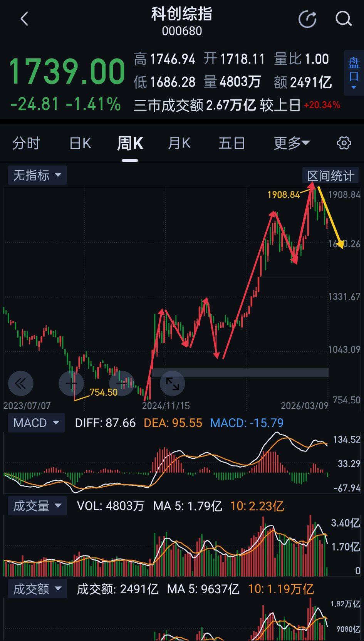Click the VOL: 4803万 reading

tap(111, 506)
